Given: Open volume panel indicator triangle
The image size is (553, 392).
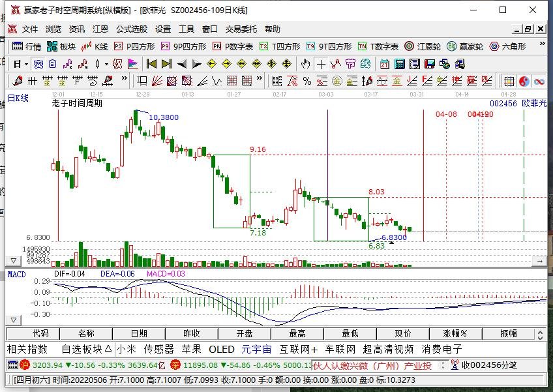Looking at the screenshot, I should [x=14, y=261].
